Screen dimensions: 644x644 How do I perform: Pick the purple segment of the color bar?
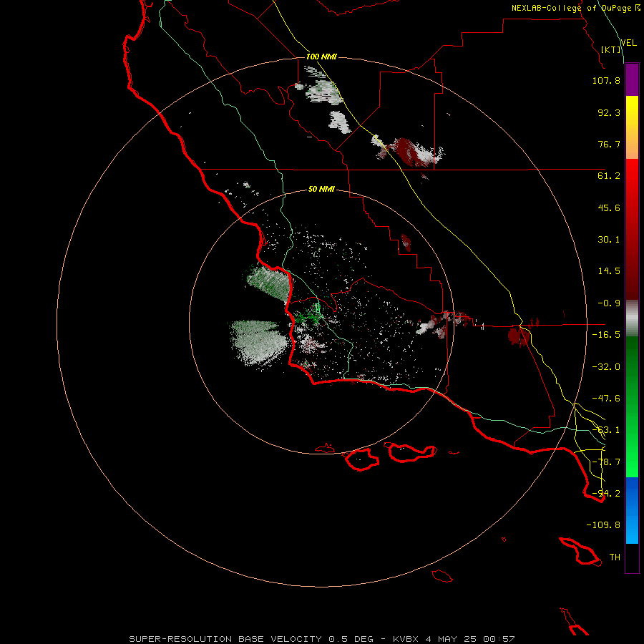[x=632, y=79]
